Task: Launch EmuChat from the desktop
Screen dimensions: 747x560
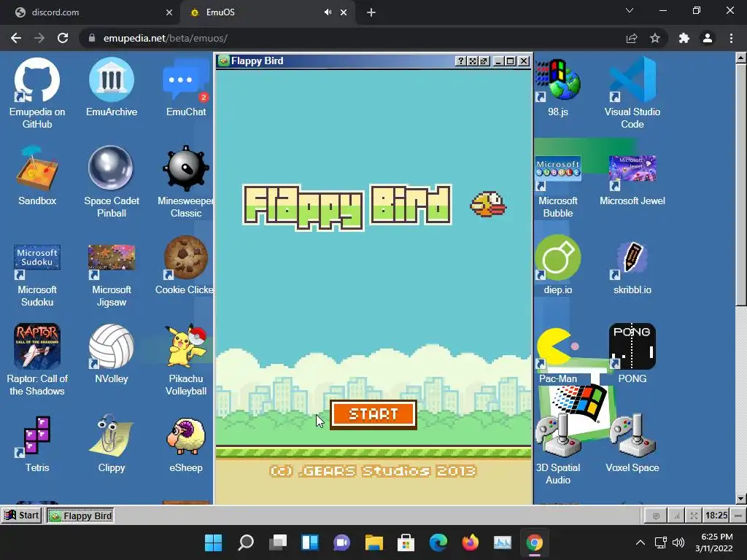Action: pos(186,87)
